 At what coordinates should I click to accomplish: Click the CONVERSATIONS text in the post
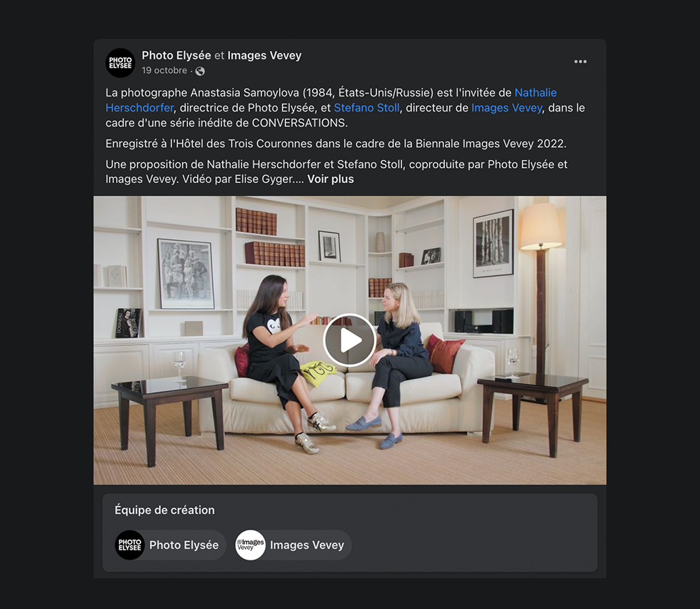(x=299, y=123)
